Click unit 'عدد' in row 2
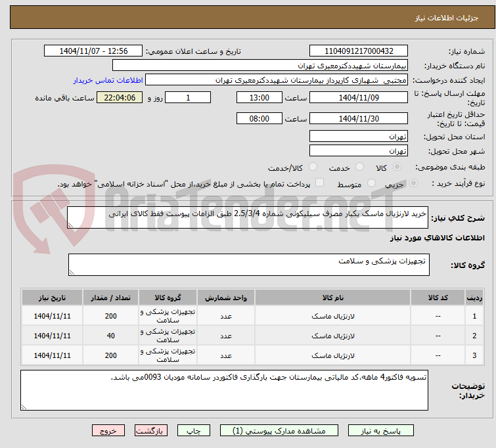Screen dimensions: 496x448 click(x=226, y=336)
